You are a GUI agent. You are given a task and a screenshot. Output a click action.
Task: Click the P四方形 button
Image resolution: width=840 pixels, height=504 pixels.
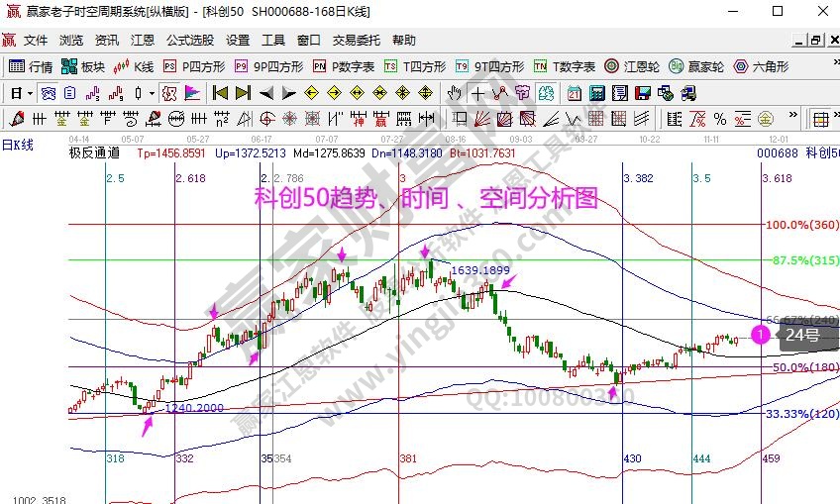point(194,67)
